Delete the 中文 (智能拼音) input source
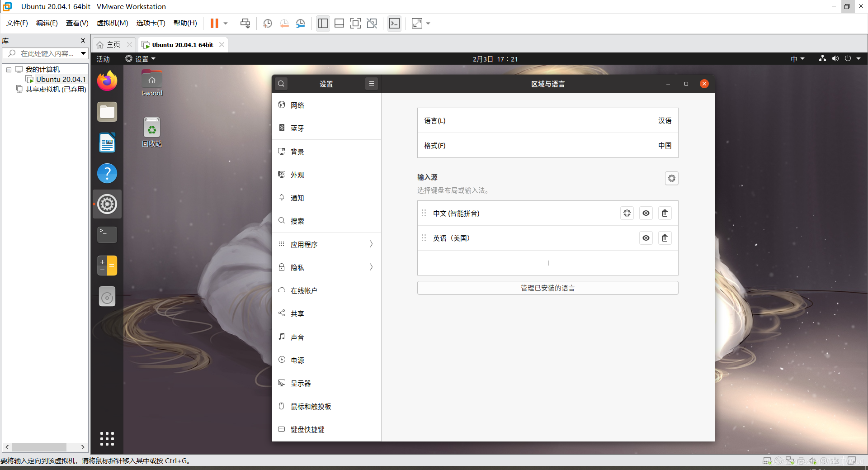Image resolution: width=868 pixels, height=470 pixels. click(665, 213)
